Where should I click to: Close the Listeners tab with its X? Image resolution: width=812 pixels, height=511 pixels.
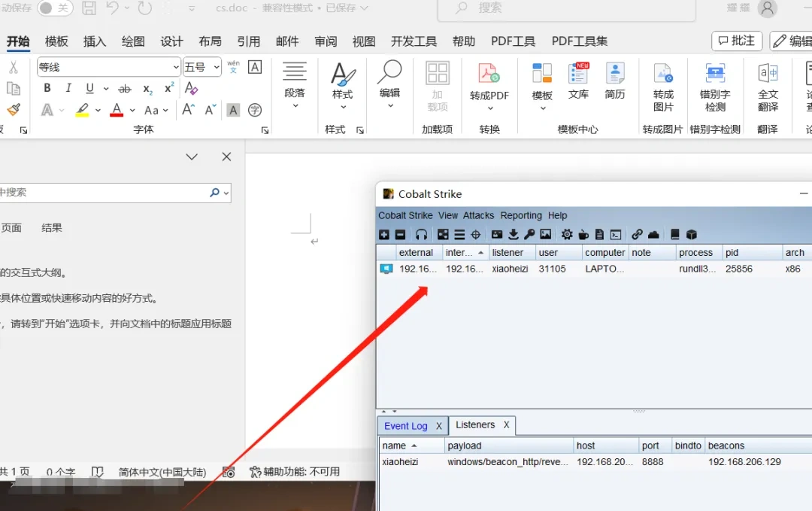[x=507, y=425]
